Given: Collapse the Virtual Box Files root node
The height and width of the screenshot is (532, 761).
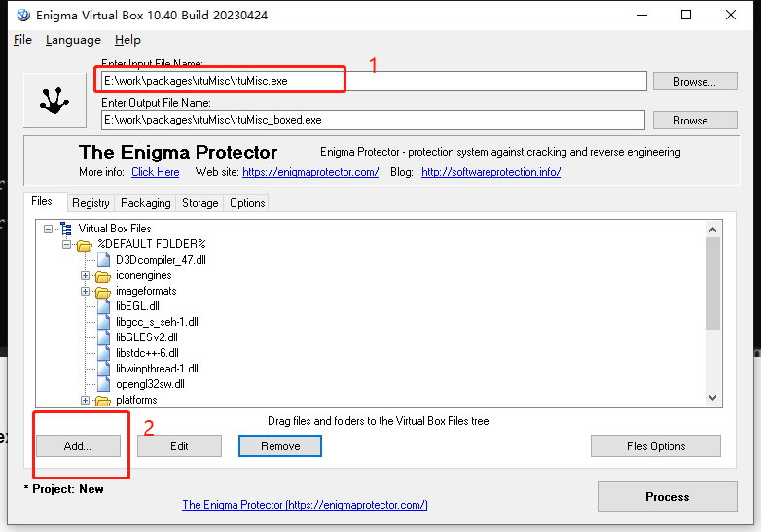Looking at the screenshot, I should pos(48,229).
